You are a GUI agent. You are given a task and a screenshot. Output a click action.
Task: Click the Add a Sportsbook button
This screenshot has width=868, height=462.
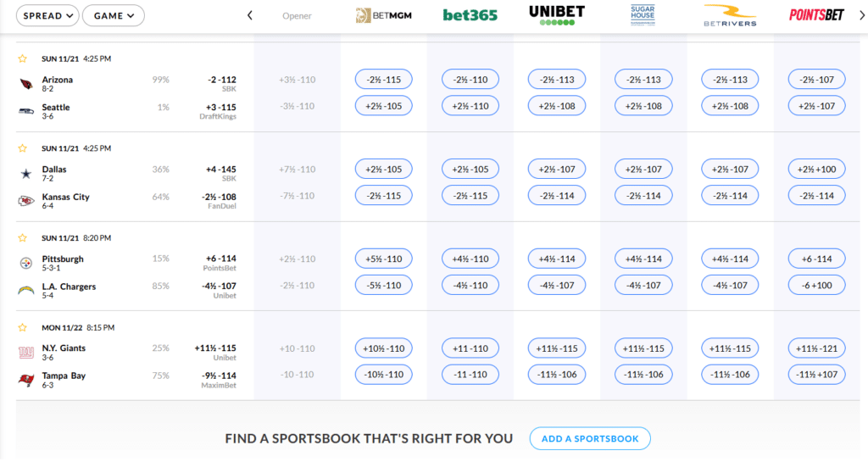click(x=590, y=438)
